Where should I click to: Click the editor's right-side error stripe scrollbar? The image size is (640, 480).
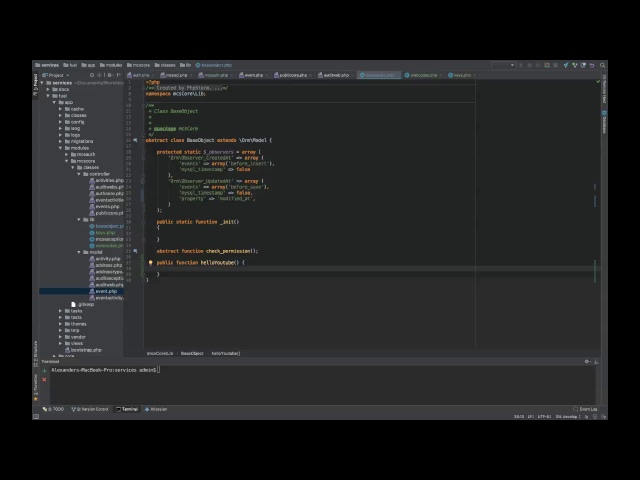tap(595, 214)
